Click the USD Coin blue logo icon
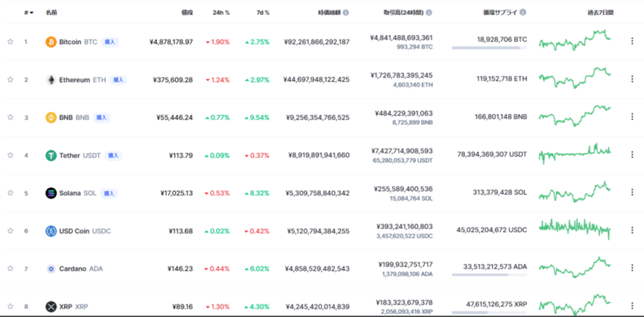644x317 pixels. click(x=51, y=231)
